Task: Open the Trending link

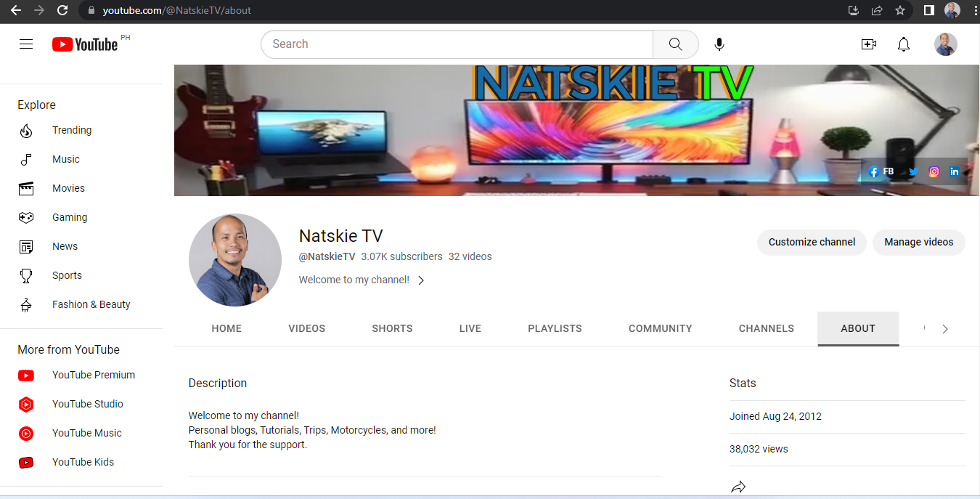Action: (x=72, y=131)
